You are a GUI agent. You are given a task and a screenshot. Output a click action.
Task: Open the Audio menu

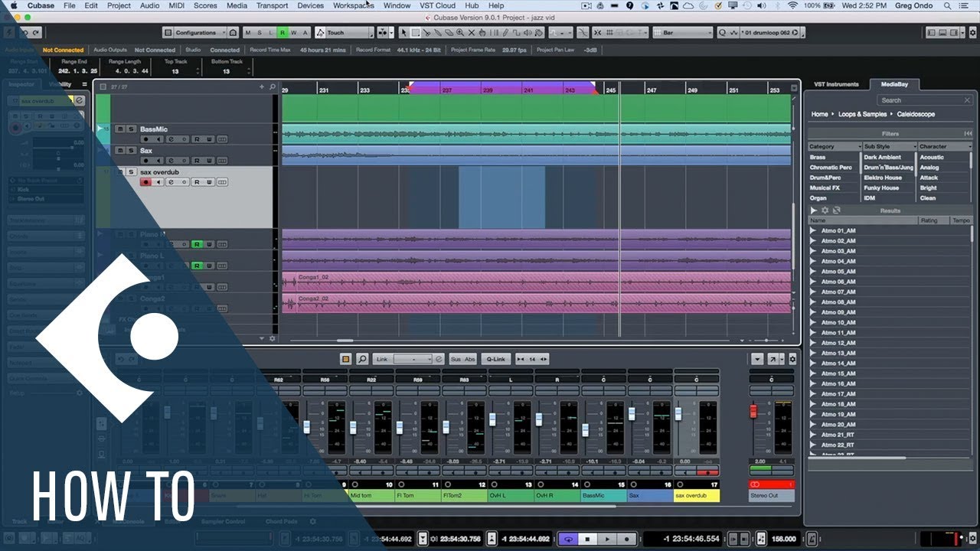[x=150, y=5]
